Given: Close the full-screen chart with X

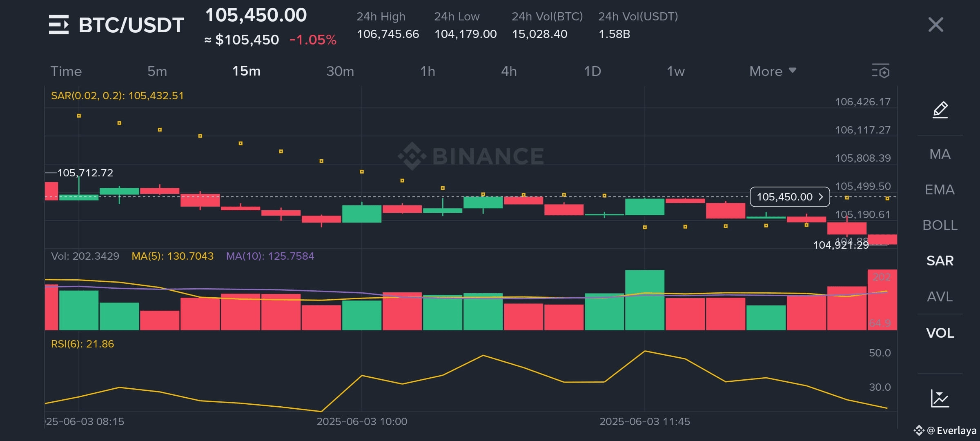Looking at the screenshot, I should coord(935,25).
